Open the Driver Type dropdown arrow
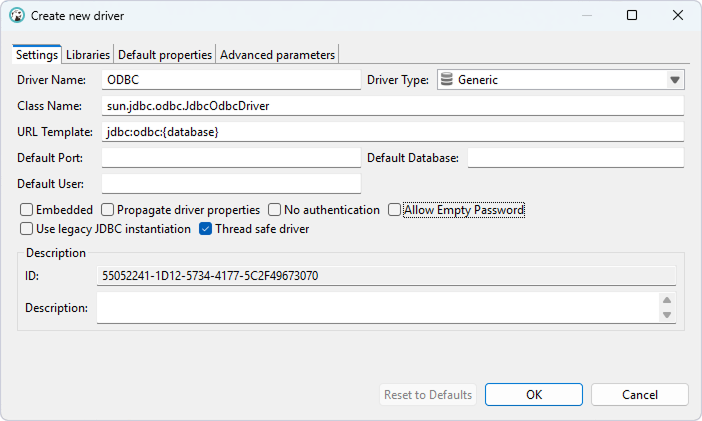 (674, 80)
